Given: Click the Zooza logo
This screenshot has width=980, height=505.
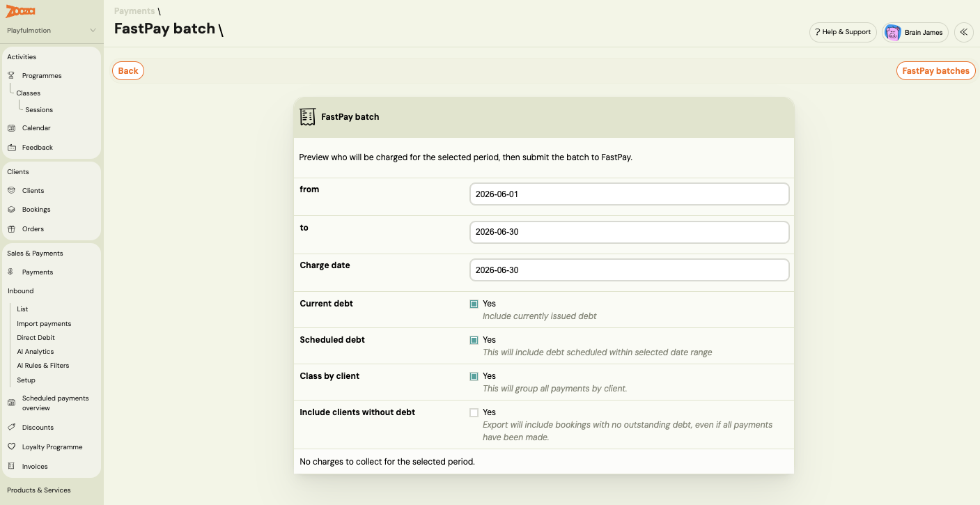Looking at the screenshot, I should point(20,11).
